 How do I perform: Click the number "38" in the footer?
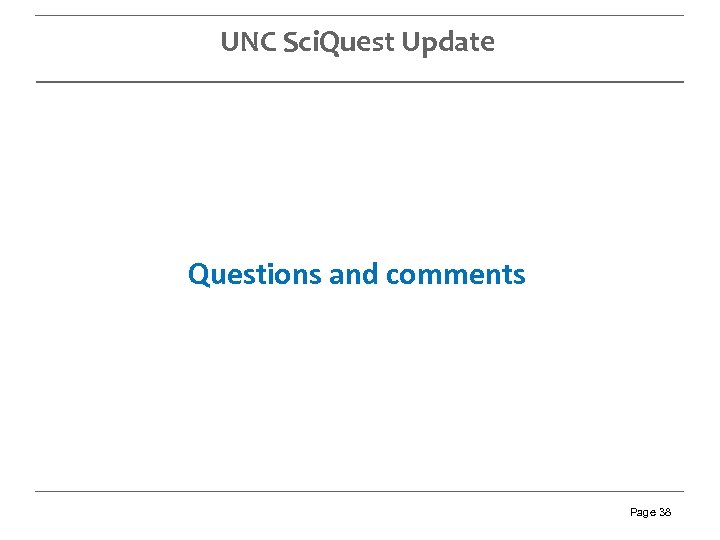pos(665,512)
